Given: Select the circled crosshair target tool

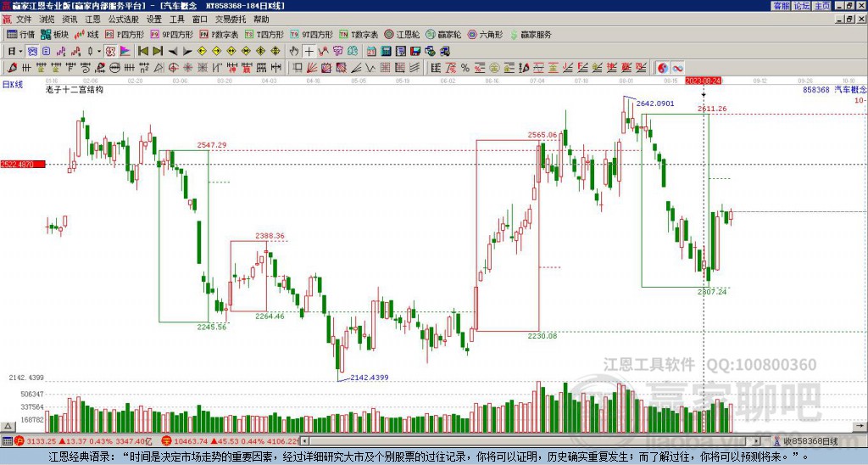Looking at the screenshot, I should [173, 68].
